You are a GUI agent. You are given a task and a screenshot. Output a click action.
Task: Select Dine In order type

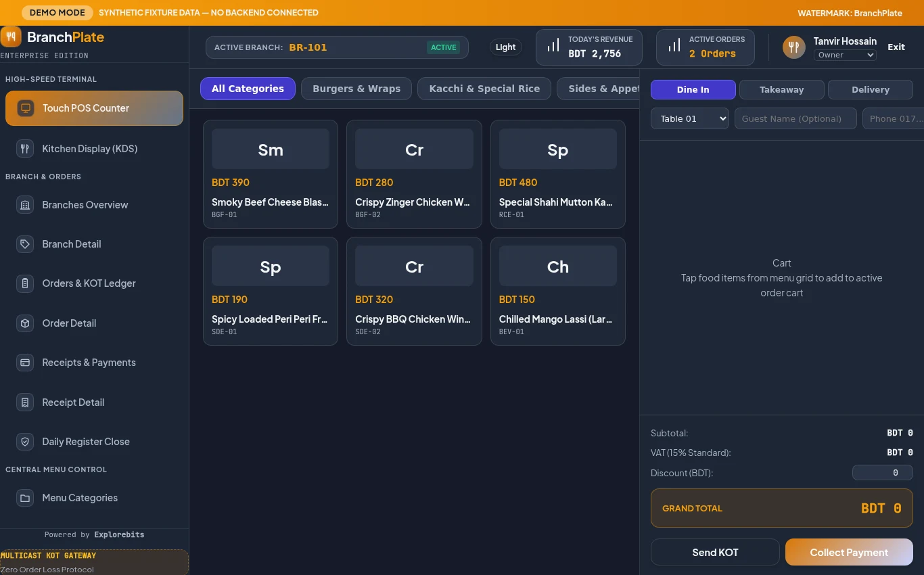[x=693, y=89]
